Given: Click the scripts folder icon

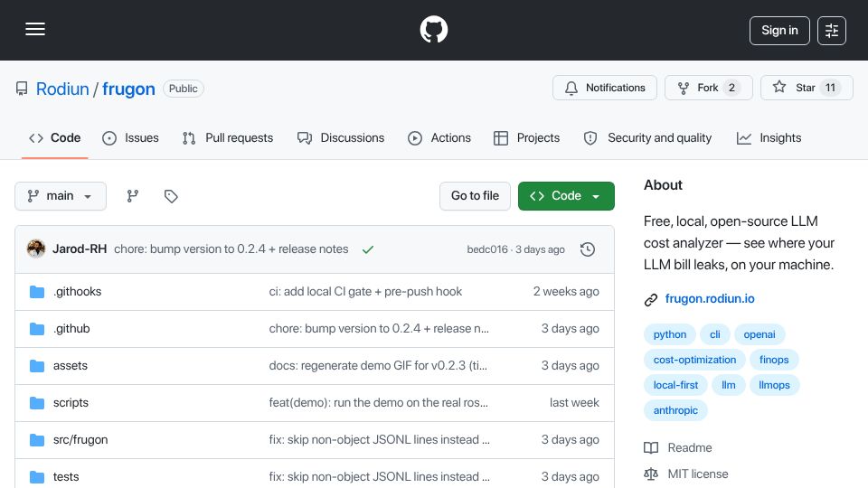Looking at the screenshot, I should tap(37, 403).
